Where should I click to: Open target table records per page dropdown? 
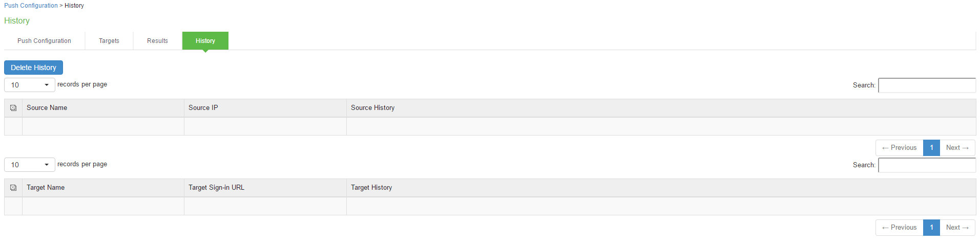tap(30, 165)
